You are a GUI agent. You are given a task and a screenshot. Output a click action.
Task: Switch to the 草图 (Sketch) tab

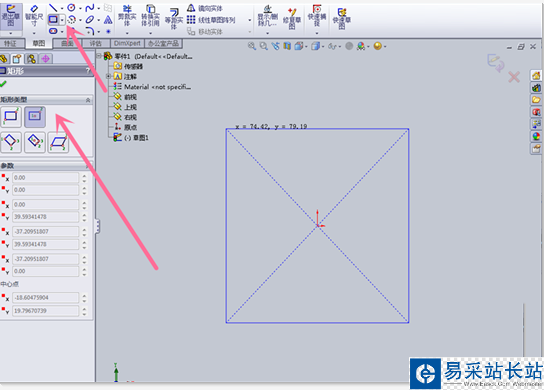39,43
